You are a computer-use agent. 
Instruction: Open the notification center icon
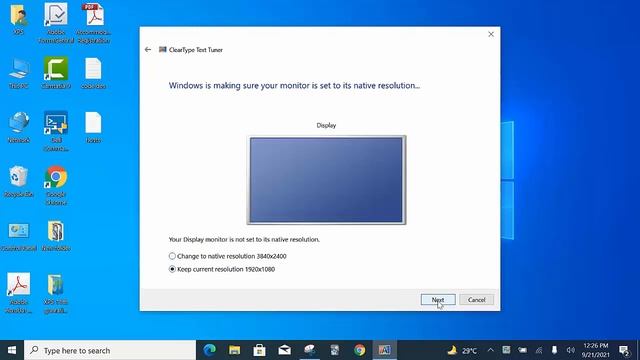point(624,350)
